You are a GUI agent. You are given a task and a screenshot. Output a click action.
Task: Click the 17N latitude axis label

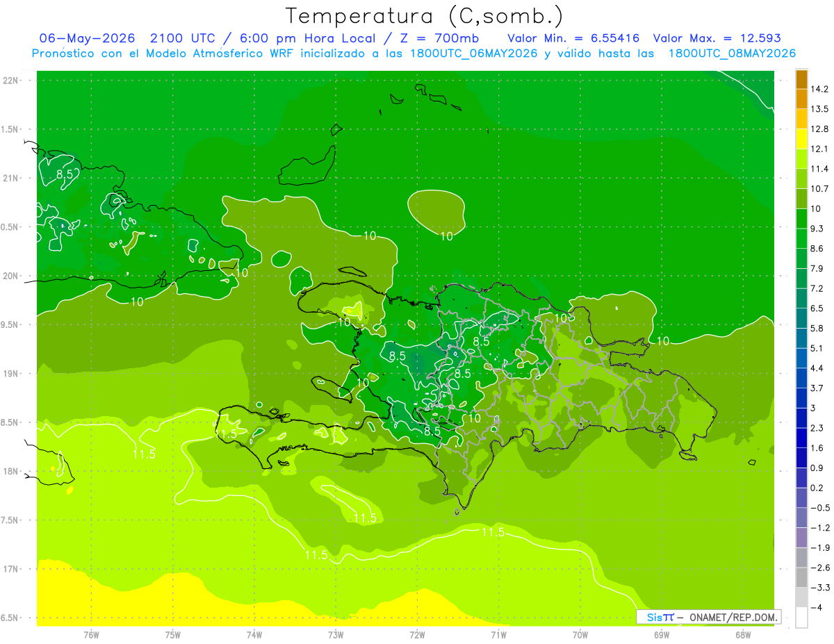click(11, 569)
